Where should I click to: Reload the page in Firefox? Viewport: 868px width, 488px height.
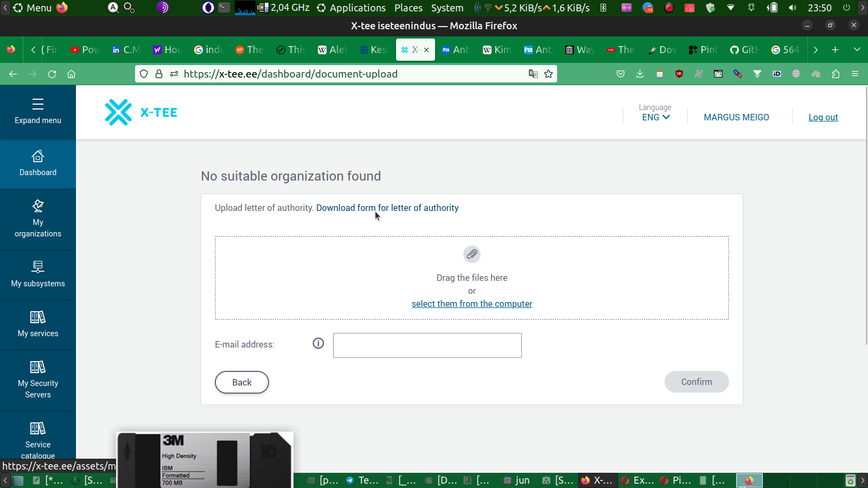(52, 74)
